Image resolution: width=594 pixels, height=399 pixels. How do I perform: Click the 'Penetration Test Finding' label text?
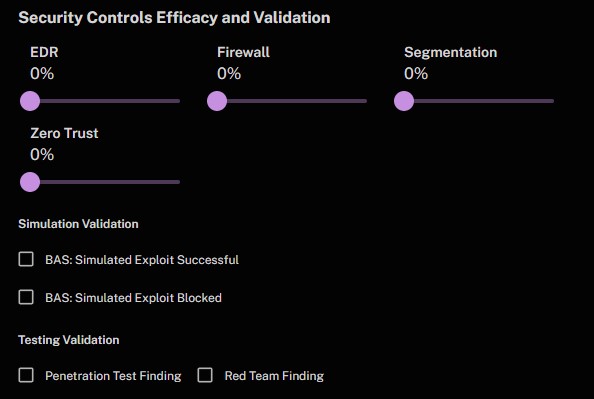click(x=113, y=376)
